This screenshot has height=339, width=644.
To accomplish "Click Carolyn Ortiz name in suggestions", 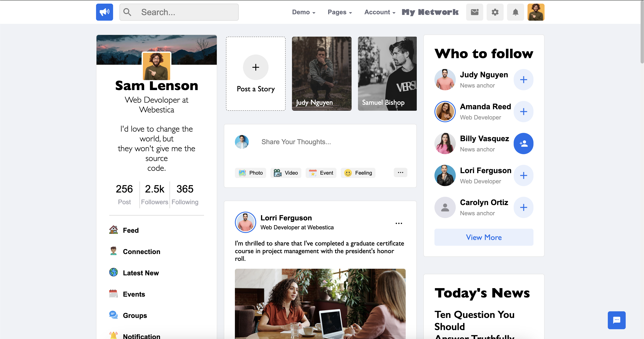I will click(x=484, y=202).
